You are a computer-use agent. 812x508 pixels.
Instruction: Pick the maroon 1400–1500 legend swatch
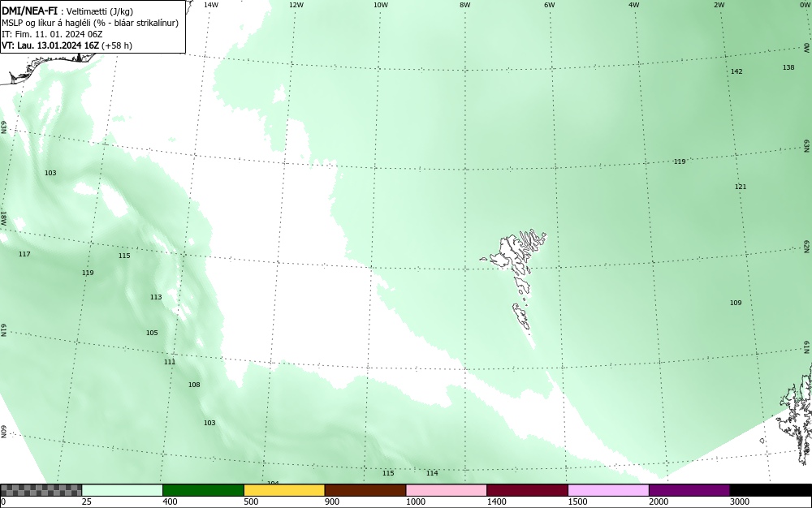point(527,490)
